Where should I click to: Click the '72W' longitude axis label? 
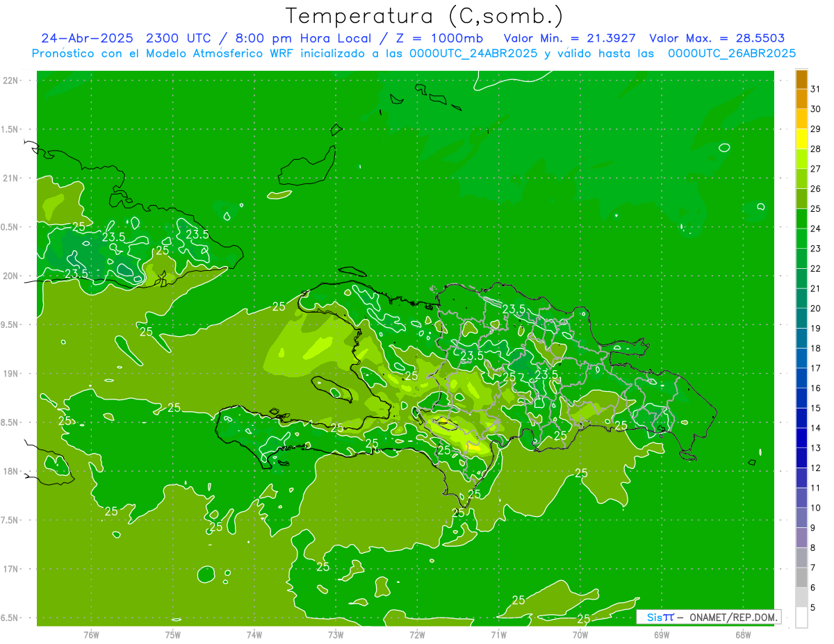coord(417,634)
